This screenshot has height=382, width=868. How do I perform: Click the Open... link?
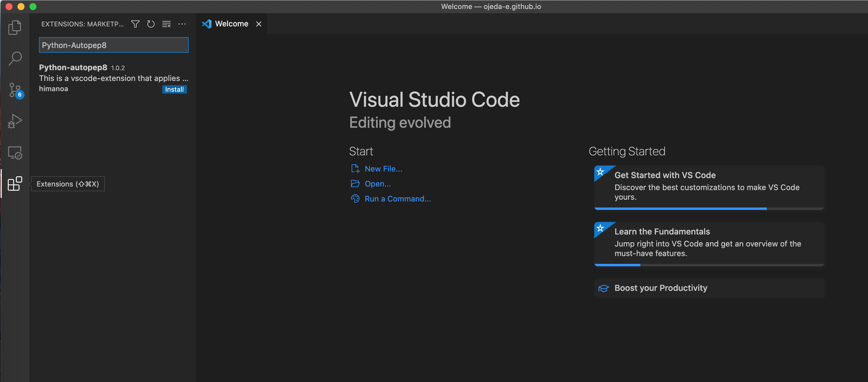(x=378, y=184)
